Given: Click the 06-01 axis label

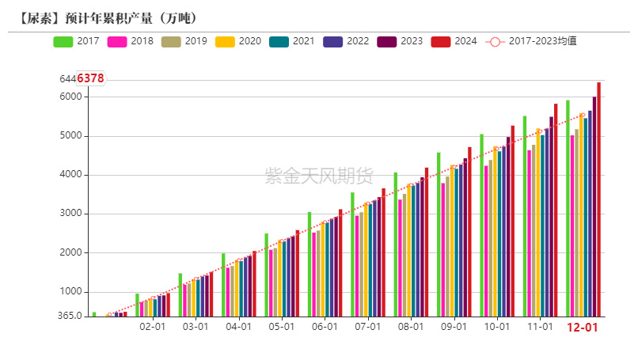Looking at the screenshot, I should pyautogui.click(x=325, y=327).
